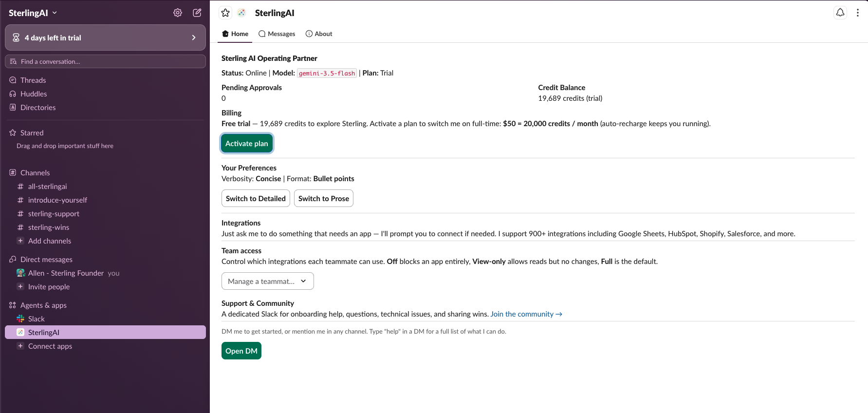Click the Team access heading
Viewport: 868px width, 413px height.
241,250
